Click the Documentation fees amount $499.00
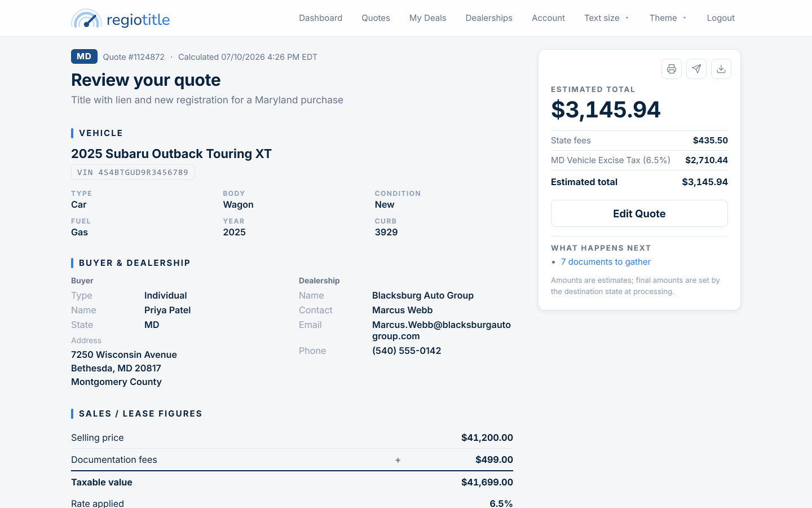 click(494, 459)
